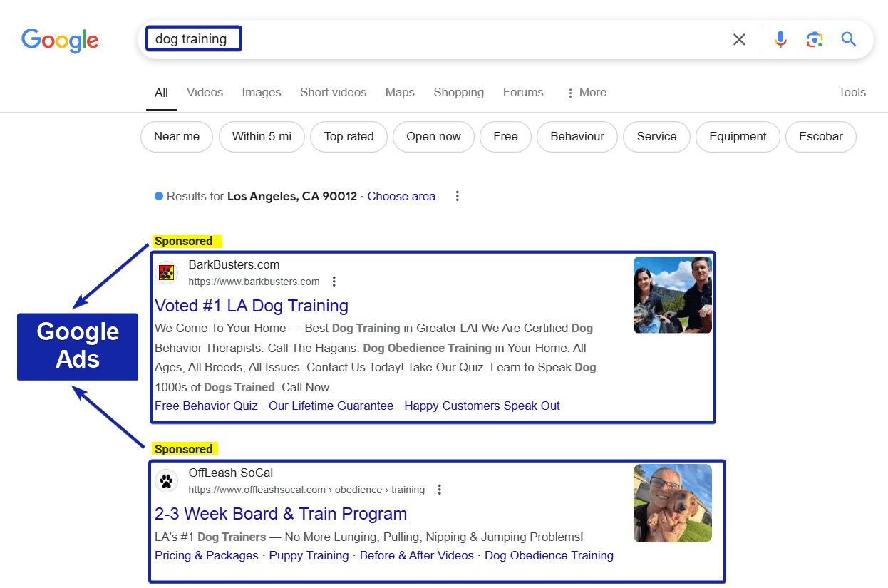Click the Choose area link
888x588 pixels.
click(x=401, y=196)
